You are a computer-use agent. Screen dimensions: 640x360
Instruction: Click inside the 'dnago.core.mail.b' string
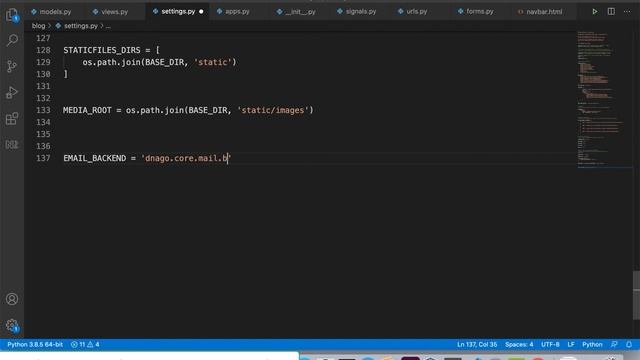click(186, 158)
